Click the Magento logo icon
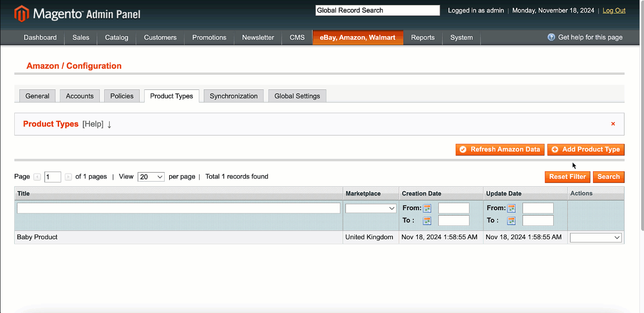Image resolution: width=644 pixels, height=313 pixels. pyautogui.click(x=21, y=14)
